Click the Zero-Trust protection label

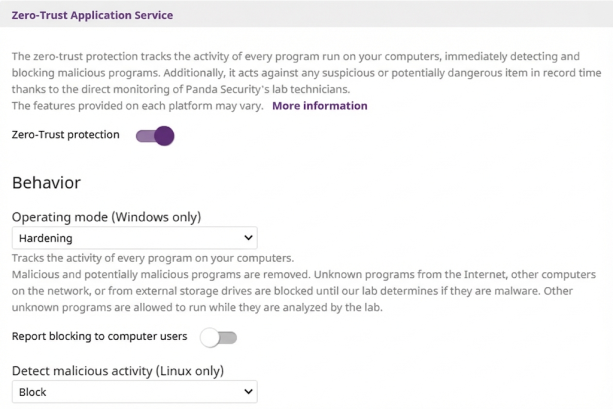click(66, 135)
